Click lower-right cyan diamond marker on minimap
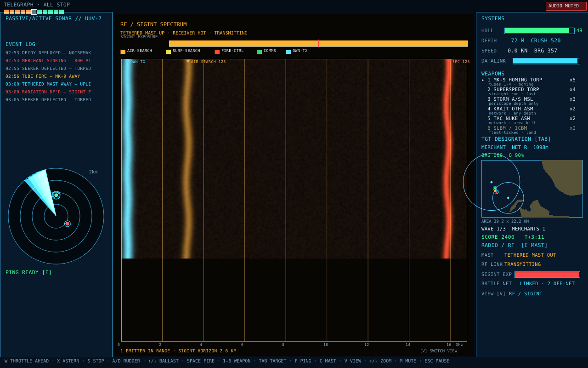588x368 pixels. pos(508,198)
